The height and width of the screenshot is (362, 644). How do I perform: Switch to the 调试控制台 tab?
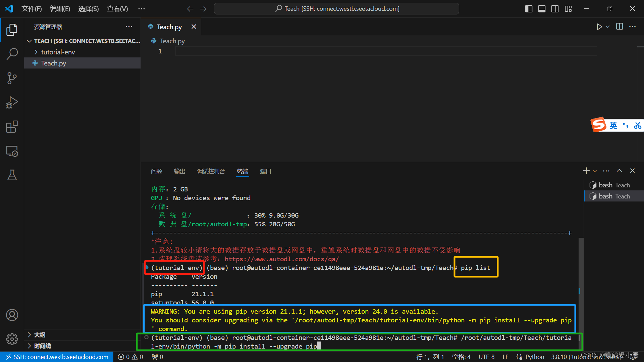pos(211,171)
